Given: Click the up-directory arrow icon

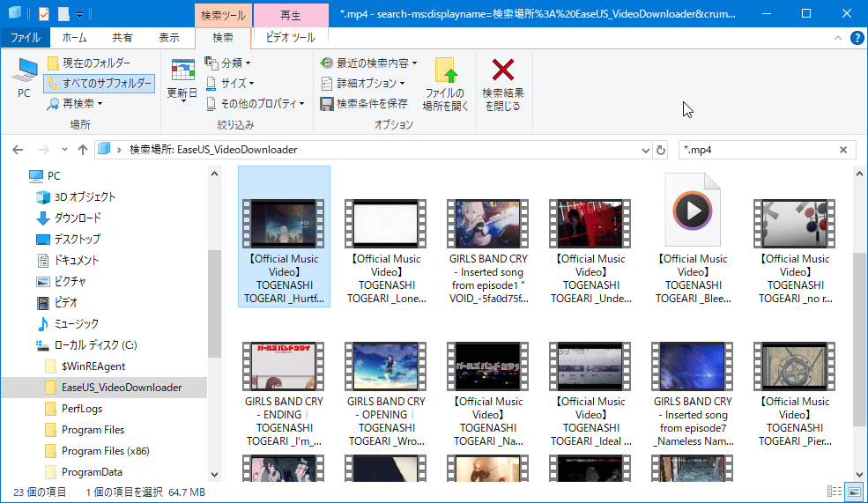Looking at the screenshot, I should pyautogui.click(x=82, y=150).
